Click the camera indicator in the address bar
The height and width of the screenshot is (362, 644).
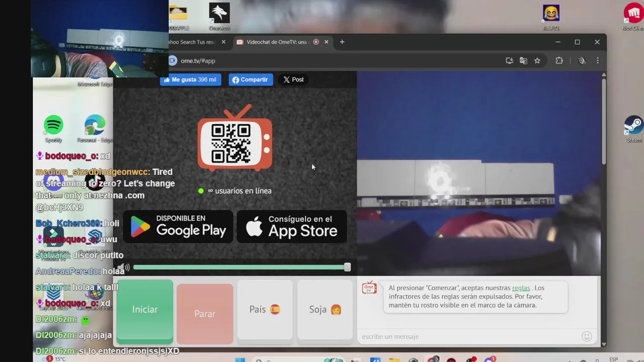click(173, 60)
